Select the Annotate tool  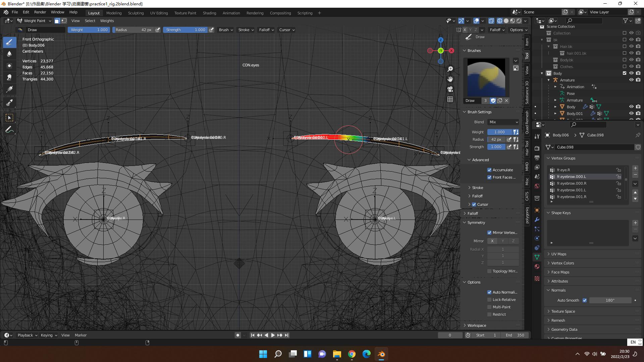(9, 129)
